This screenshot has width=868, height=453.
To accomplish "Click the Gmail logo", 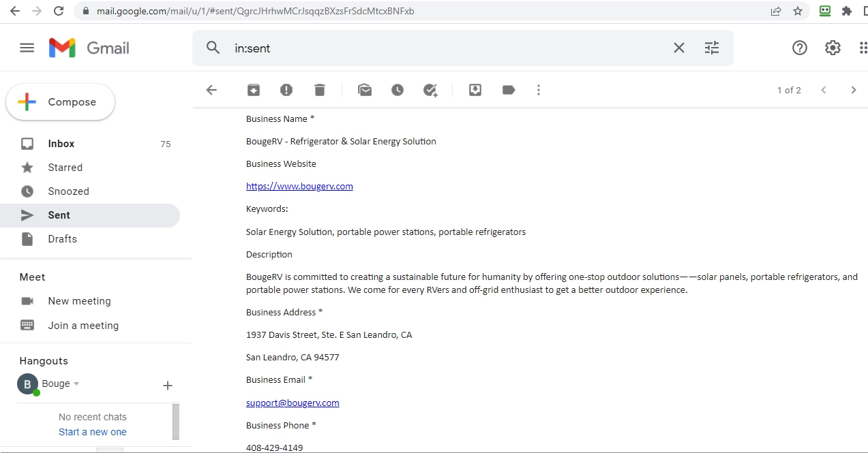I will (x=89, y=48).
